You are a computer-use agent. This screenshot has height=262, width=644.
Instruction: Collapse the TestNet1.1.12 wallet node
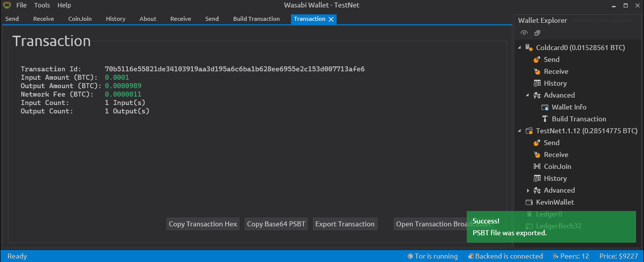pyautogui.click(x=520, y=131)
